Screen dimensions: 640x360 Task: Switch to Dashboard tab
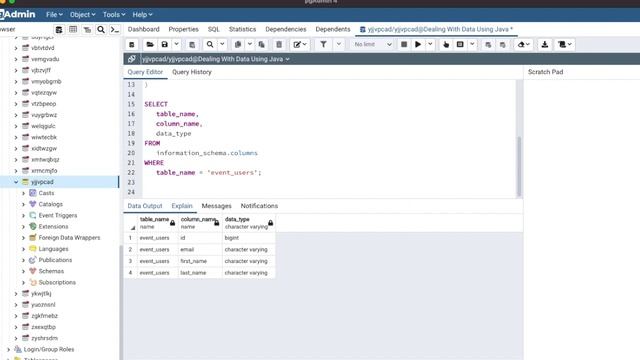click(143, 29)
